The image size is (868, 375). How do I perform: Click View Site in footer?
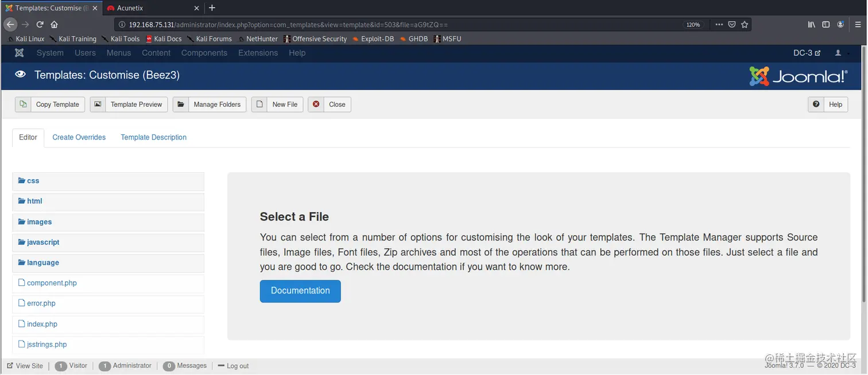pos(25,366)
